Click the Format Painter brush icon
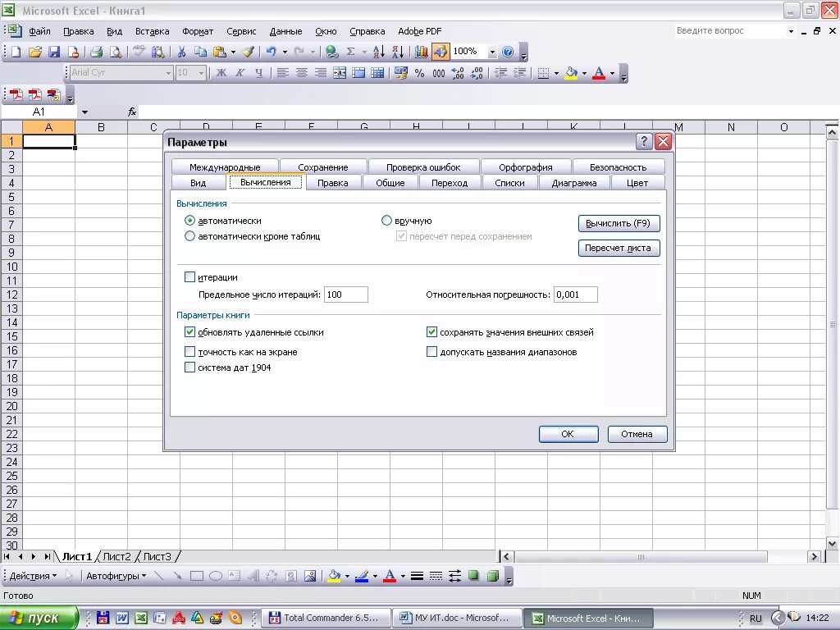 tap(248, 52)
